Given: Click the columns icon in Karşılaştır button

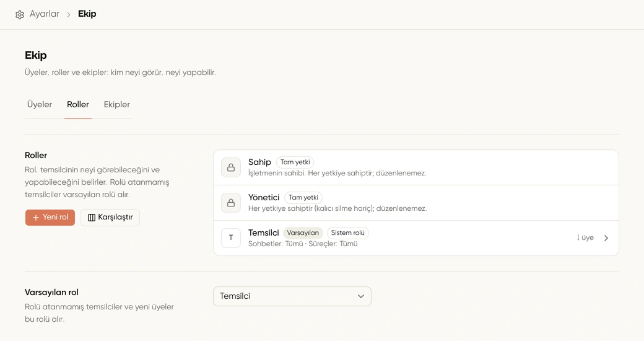Looking at the screenshot, I should click(92, 218).
